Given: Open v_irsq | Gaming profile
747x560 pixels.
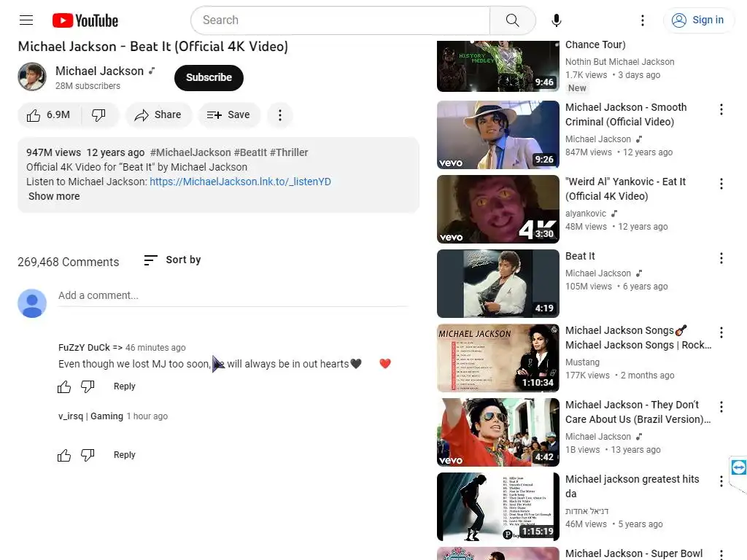Looking at the screenshot, I should [x=90, y=416].
